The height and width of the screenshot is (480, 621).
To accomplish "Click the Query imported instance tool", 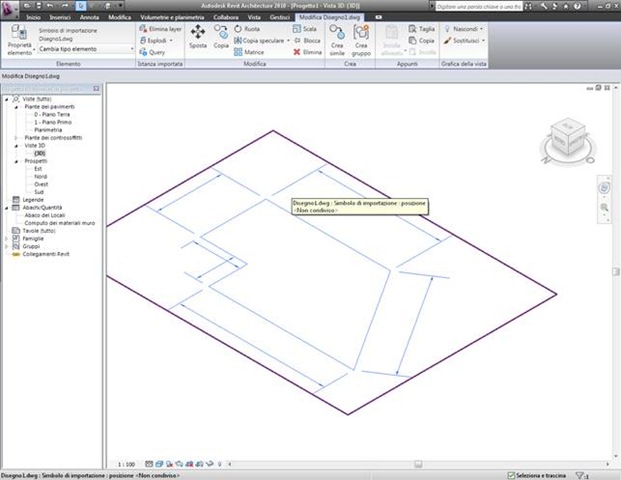I will pyautogui.click(x=152, y=52).
